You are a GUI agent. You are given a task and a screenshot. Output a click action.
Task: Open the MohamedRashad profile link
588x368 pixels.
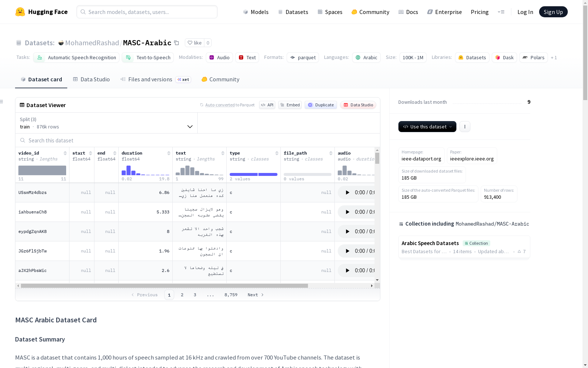[92, 43]
